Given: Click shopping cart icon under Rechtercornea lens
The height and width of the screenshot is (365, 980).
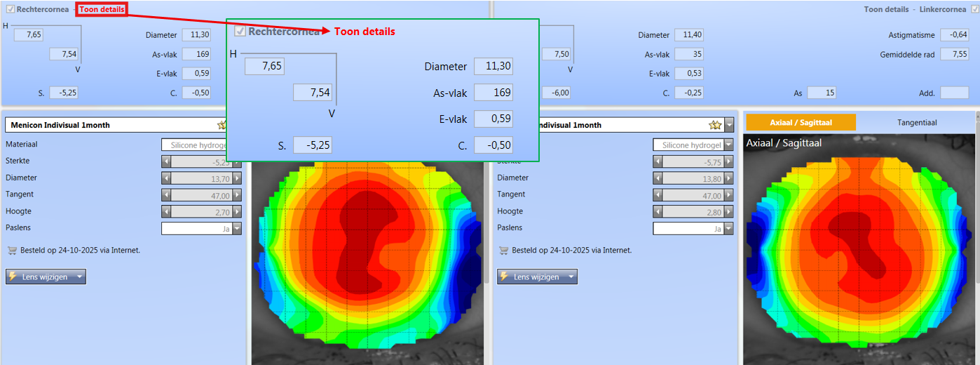Looking at the screenshot, I should click(12, 250).
